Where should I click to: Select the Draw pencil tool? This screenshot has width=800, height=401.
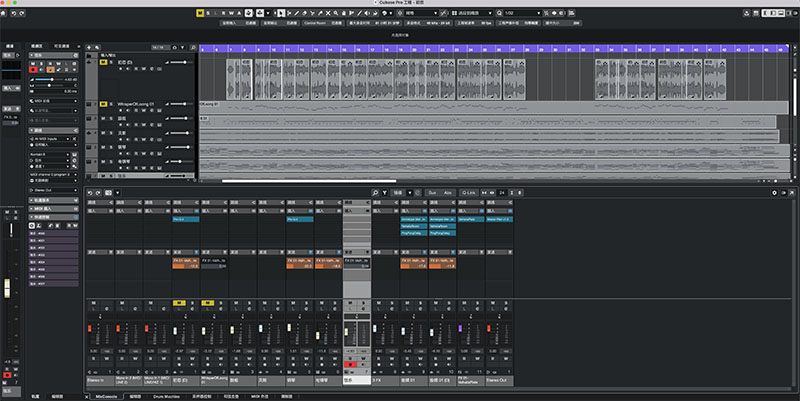296,13
